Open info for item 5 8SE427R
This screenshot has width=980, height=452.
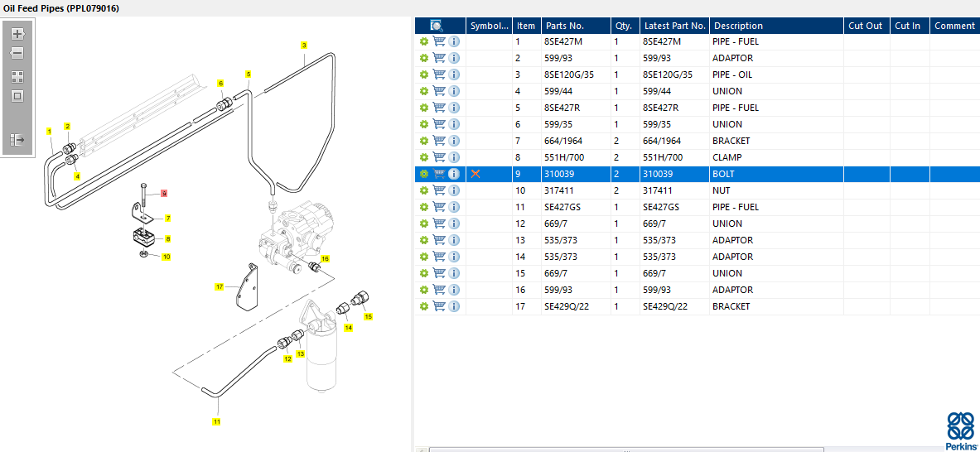coord(454,108)
